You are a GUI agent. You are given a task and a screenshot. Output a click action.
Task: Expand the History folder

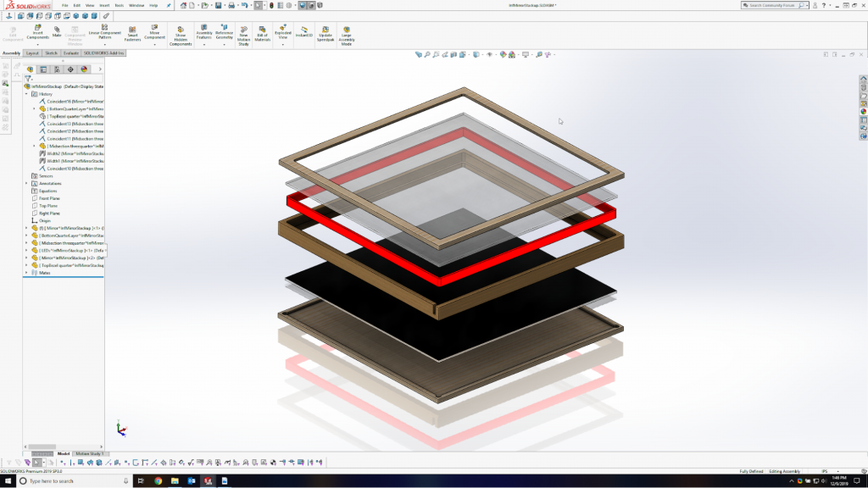click(26, 93)
